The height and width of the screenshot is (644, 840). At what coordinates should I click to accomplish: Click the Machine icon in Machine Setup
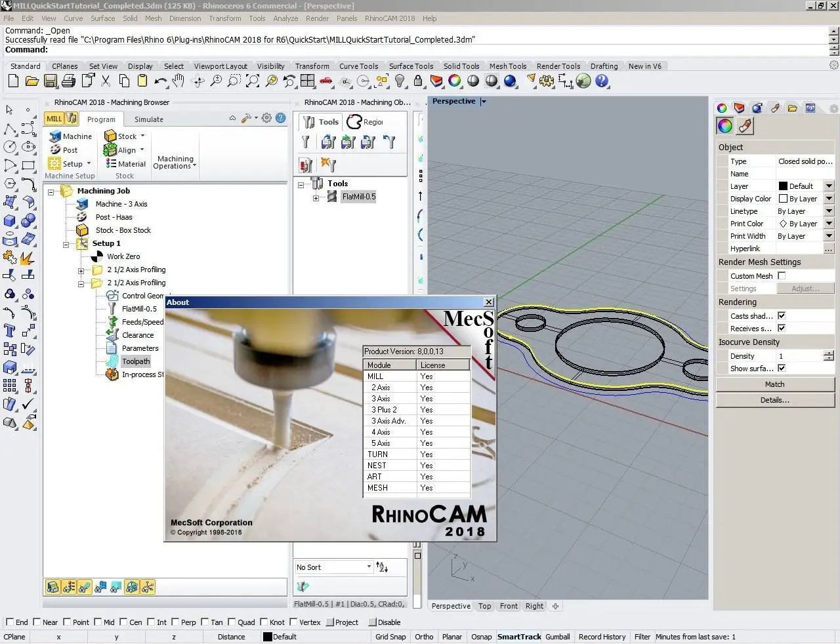pos(55,136)
